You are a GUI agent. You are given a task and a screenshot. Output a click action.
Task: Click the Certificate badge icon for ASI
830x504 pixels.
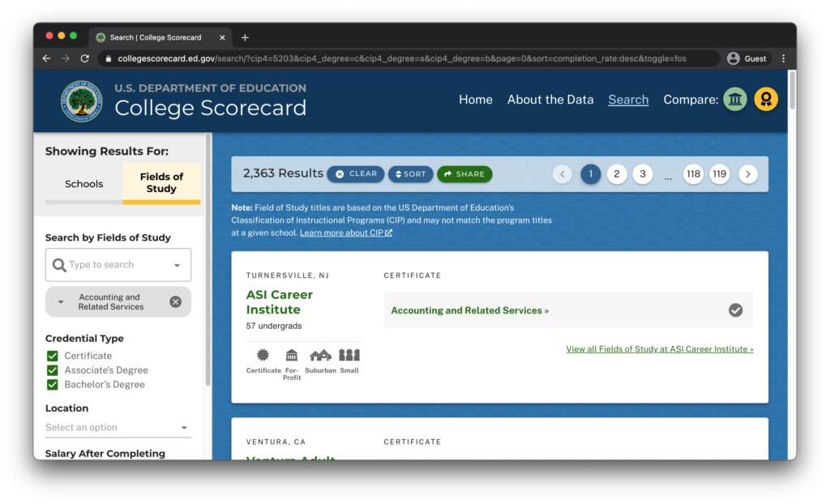[x=263, y=355]
